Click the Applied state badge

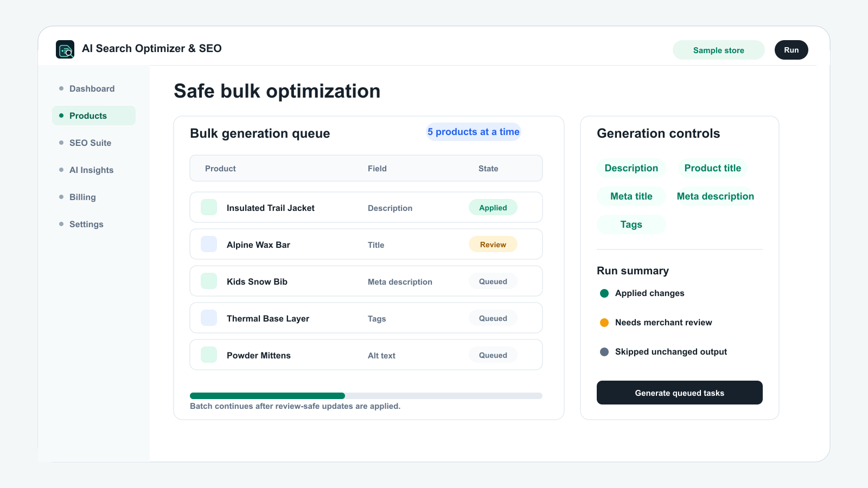point(493,208)
